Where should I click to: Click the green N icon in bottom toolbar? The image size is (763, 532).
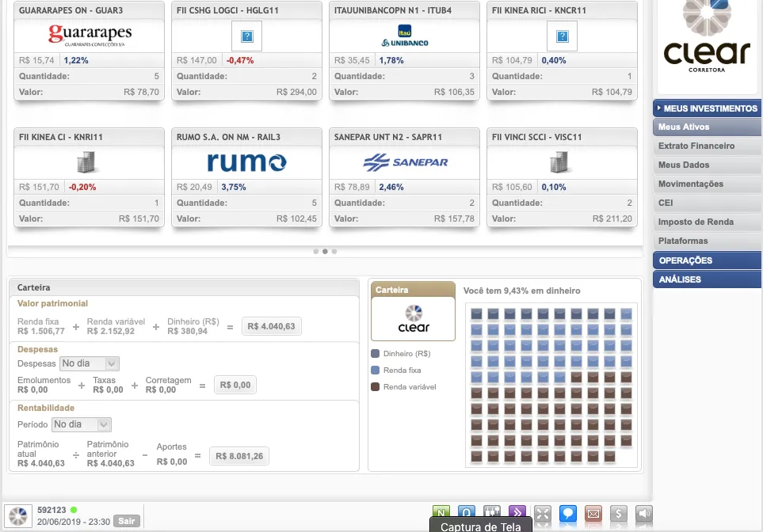pos(442,513)
